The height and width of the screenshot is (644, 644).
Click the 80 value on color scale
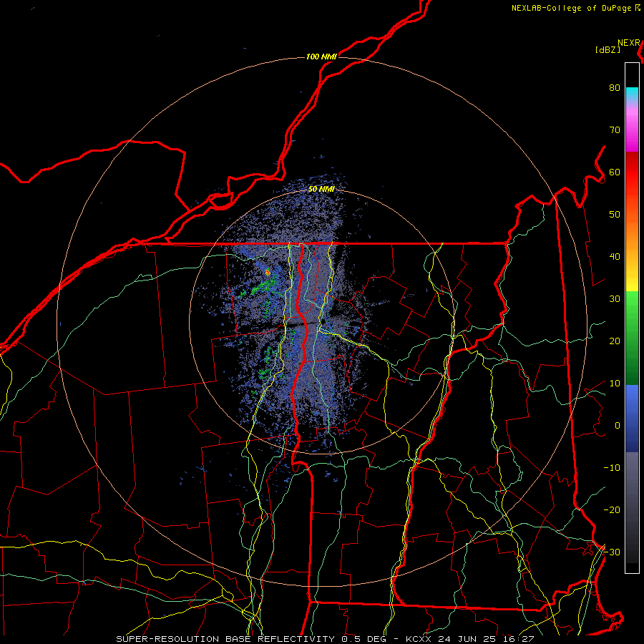tap(615, 88)
